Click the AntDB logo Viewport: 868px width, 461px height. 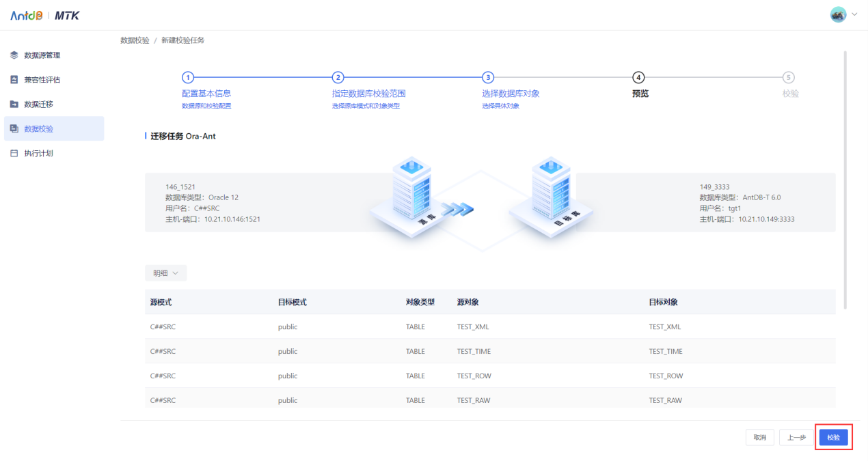point(25,14)
